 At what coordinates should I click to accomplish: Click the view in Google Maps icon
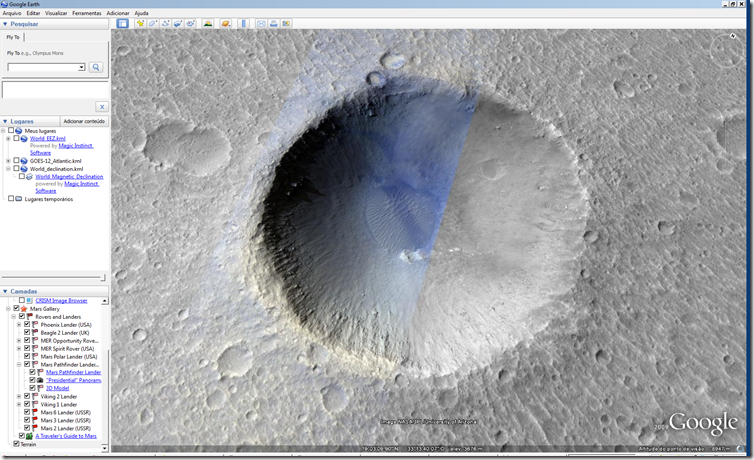click(x=286, y=23)
